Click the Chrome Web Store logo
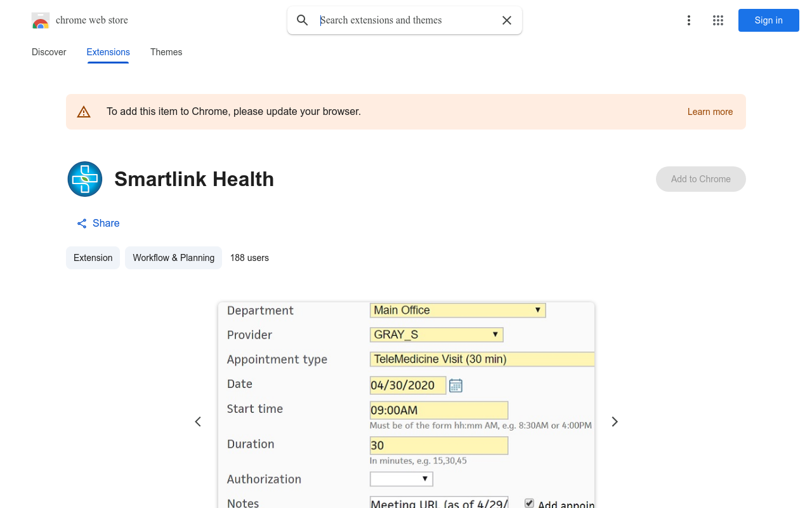The image size is (812, 508). 41,21
